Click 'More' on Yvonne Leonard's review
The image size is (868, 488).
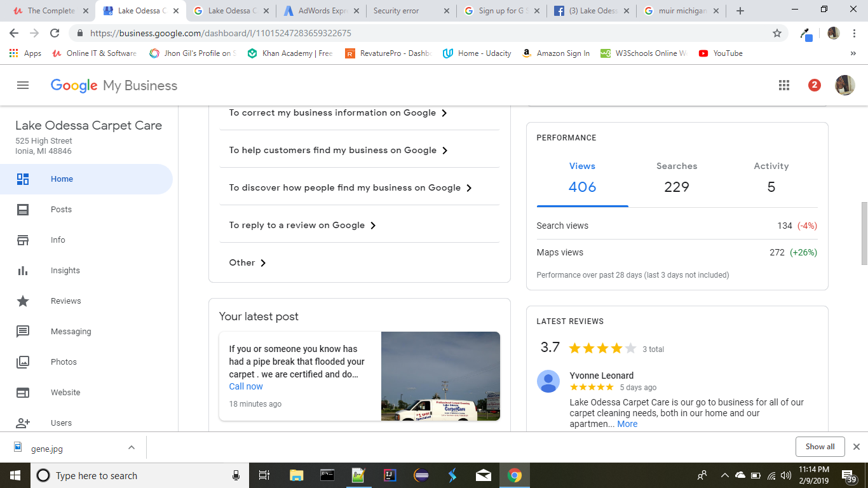(x=627, y=424)
